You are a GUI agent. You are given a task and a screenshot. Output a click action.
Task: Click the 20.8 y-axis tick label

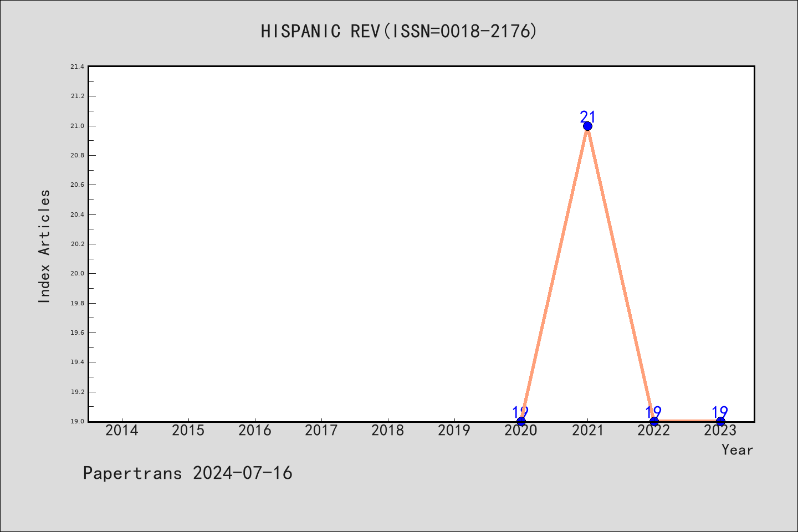pyautogui.click(x=77, y=155)
